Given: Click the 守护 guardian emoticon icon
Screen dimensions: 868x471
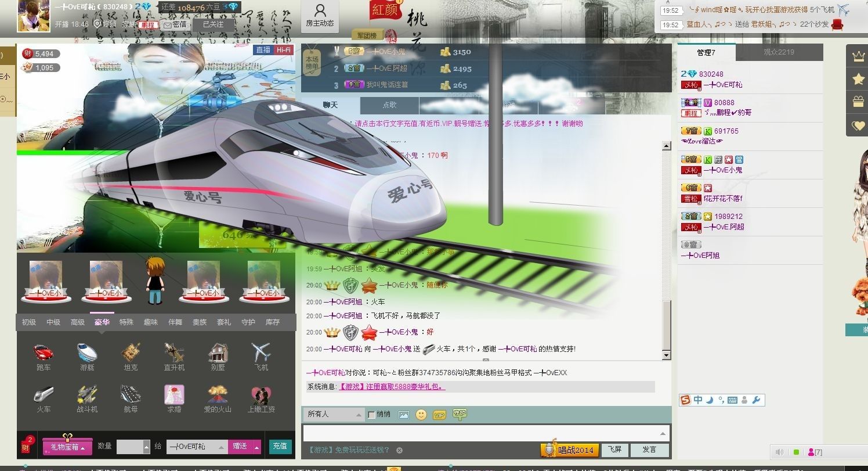Looking at the screenshot, I should pyautogui.click(x=460, y=414).
